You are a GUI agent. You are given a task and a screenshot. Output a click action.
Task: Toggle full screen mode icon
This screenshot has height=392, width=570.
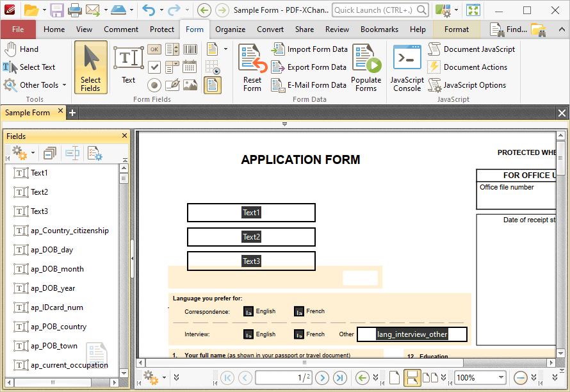click(x=473, y=10)
